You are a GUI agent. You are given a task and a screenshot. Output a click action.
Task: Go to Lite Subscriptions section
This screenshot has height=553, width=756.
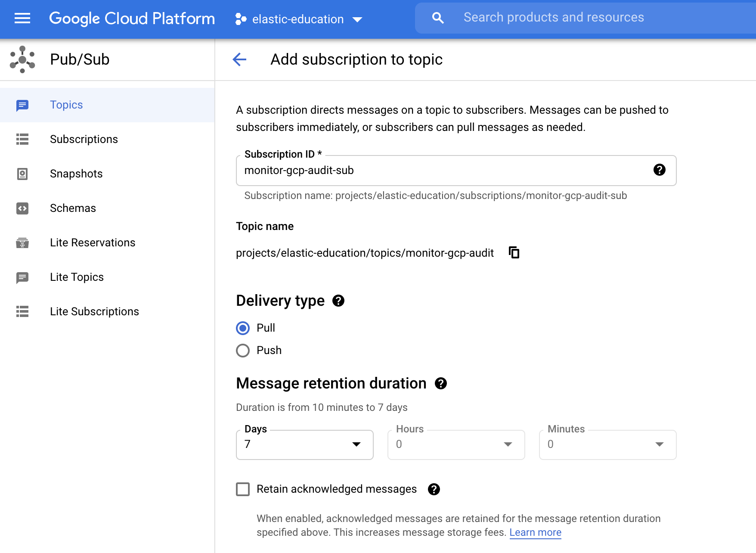click(94, 311)
